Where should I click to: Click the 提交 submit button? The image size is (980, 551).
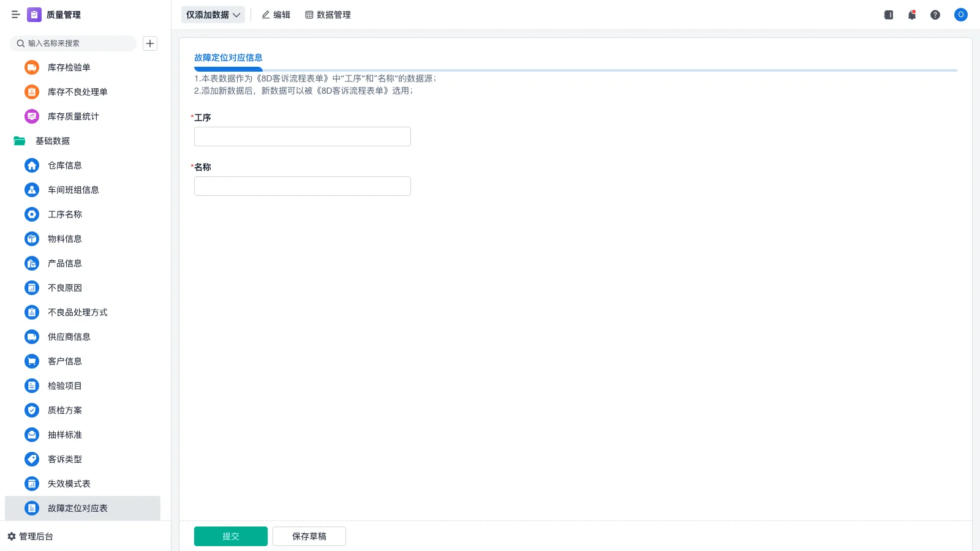click(230, 536)
